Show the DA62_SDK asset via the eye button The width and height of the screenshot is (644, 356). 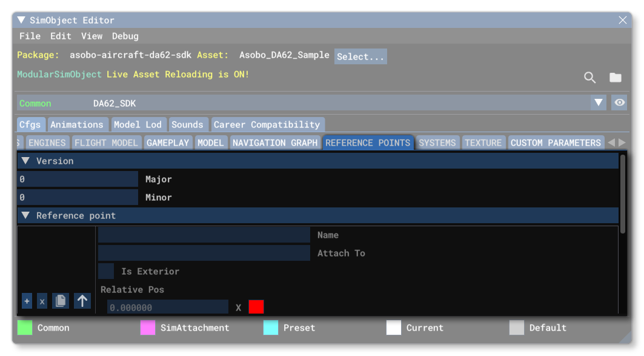click(619, 102)
